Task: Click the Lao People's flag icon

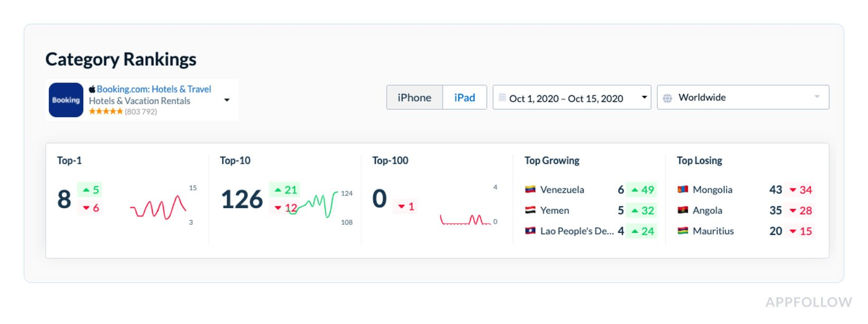Action: click(x=530, y=231)
